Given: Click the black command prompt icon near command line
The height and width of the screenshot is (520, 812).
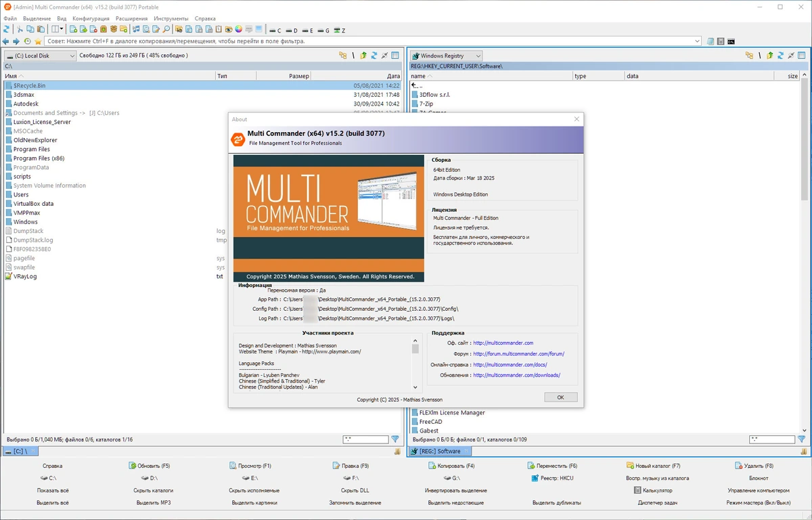Looking at the screenshot, I should (731, 41).
